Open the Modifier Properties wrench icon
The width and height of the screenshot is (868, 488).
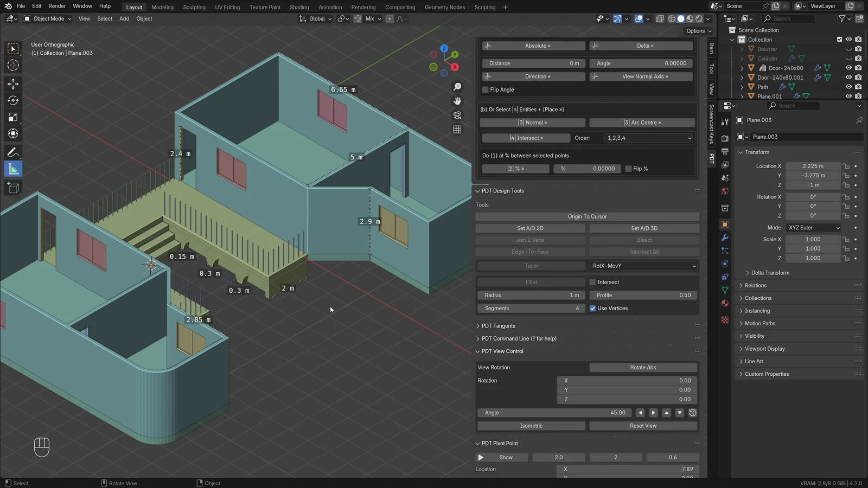click(725, 238)
